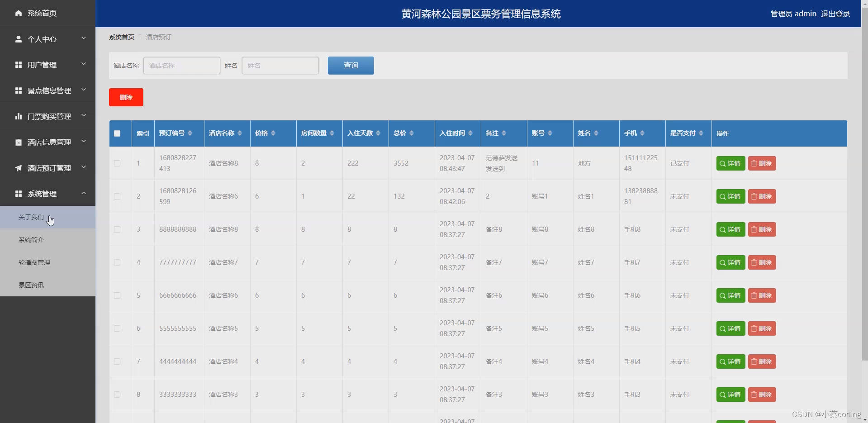Open the 景区资讯 submenu item
868x423 pixels.
click(x=47, y=285)
